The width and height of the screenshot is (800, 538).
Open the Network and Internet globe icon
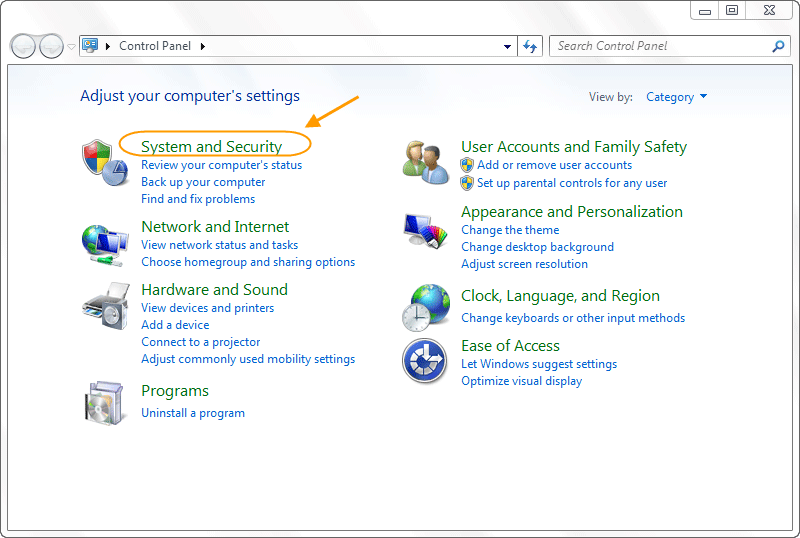pyautogui.click(x=105, y=245)
